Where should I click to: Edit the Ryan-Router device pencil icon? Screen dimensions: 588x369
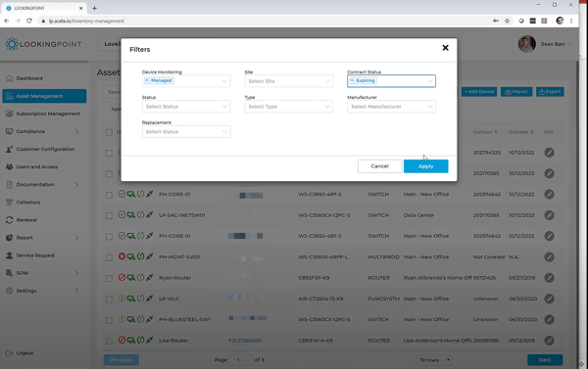tap(550, 278)
